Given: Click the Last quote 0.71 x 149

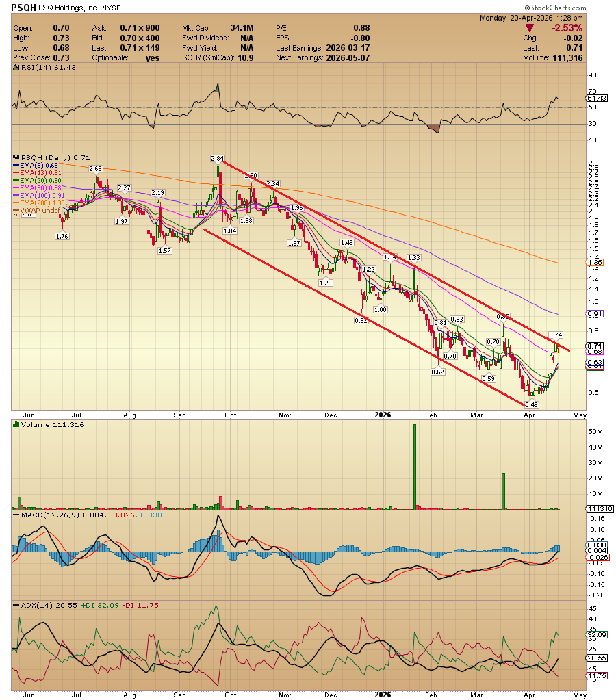Looking at the screenshot, I should click(140, 48).
